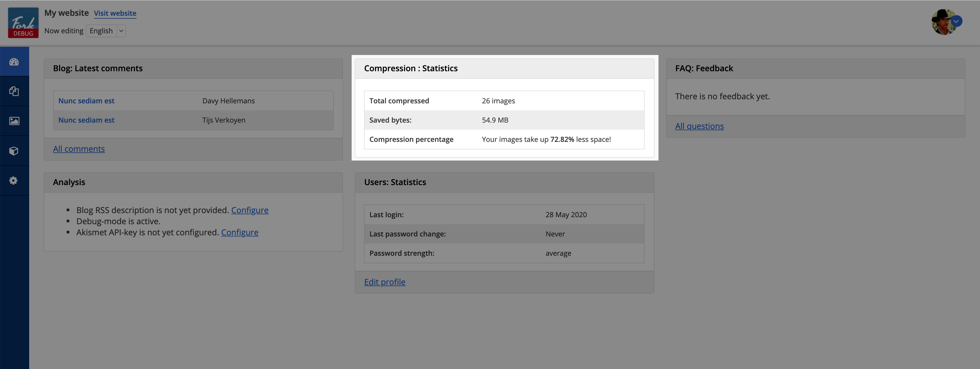Click the Fork DEBUG logo
The width and height of the screenshot is (980, 369).
(x=23, y=22)
